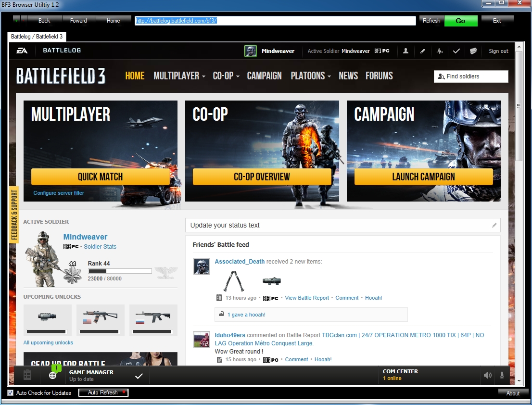Click the URL address field

[x=275, y=21]
